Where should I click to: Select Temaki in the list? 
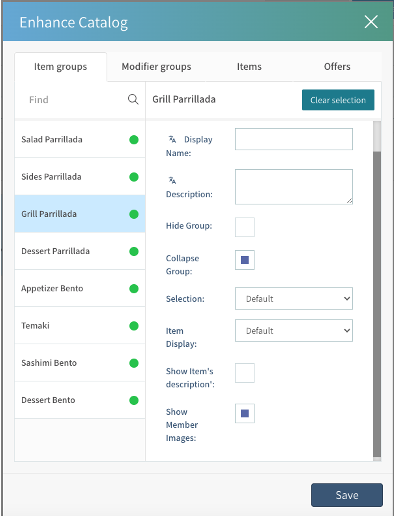(80, 325)
